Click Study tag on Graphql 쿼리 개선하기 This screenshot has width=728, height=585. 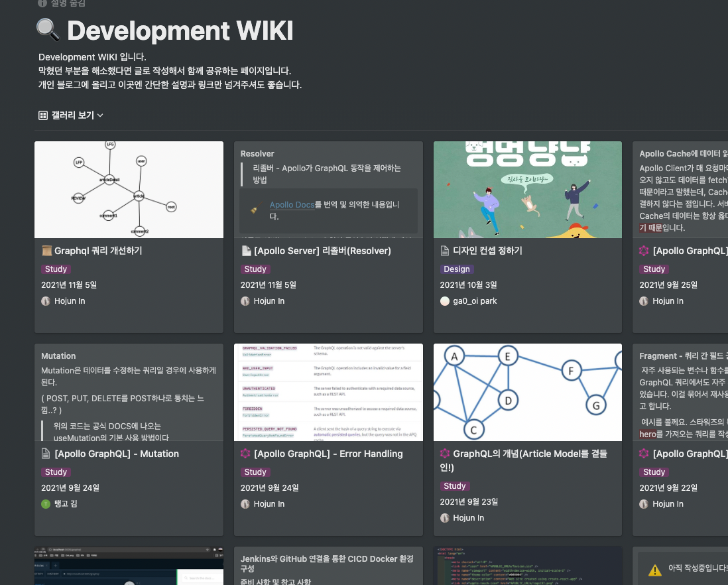click(56, 269)
